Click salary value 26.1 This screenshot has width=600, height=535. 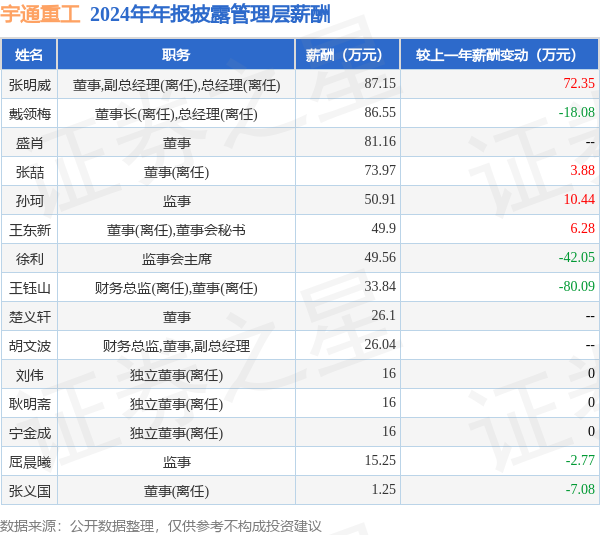click(x=384, y=315)
